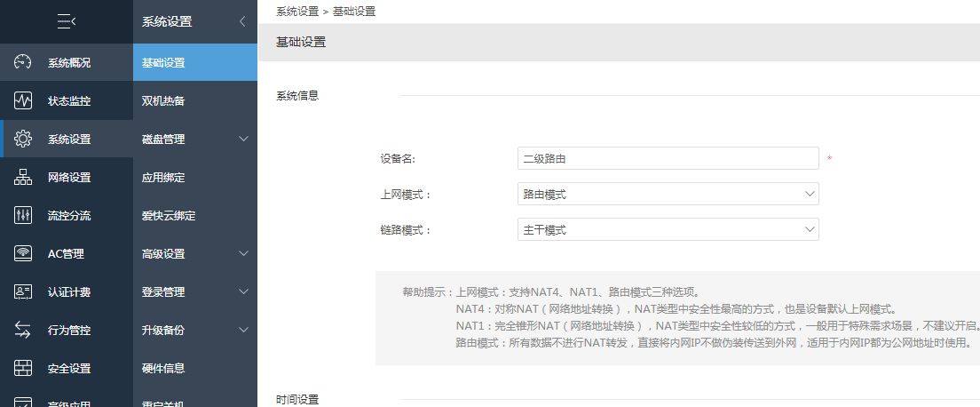This screenshot has width=980, height=407.
Task: Expand the 登录管理 submenu
Action: 243,291
